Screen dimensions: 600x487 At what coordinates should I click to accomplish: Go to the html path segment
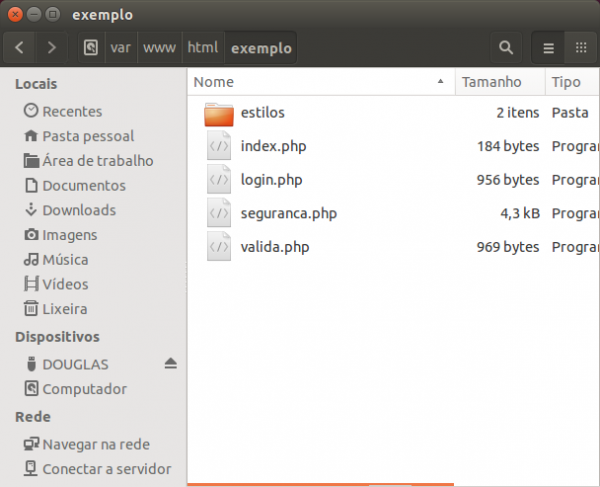click(x=203, y=47)
